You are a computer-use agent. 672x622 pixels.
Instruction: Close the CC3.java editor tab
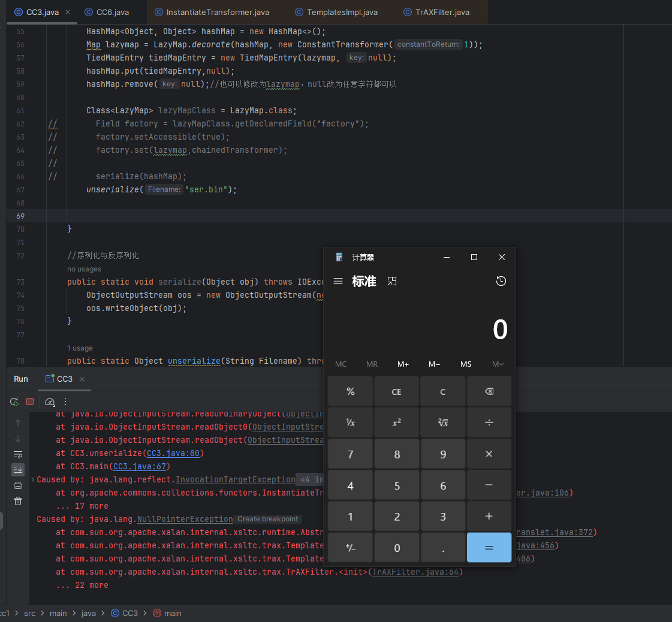pyautogui.click(x=68, y=12)
